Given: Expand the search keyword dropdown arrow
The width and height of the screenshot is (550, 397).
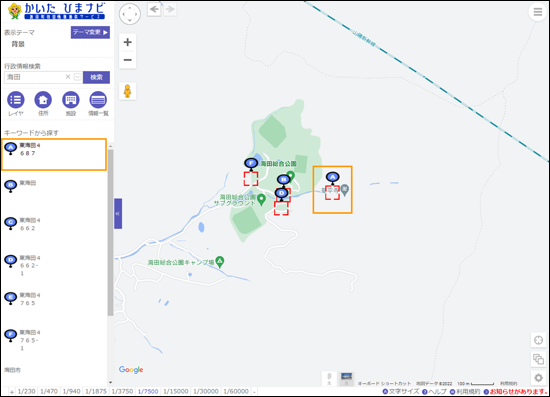Looking at the screenshot, I should click(x=78, y=77).
